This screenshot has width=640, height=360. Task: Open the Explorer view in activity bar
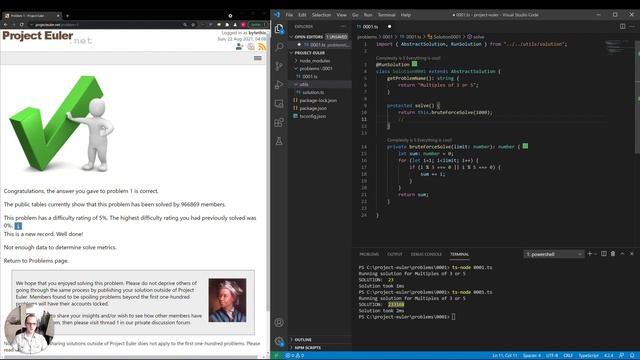[279, 29]
